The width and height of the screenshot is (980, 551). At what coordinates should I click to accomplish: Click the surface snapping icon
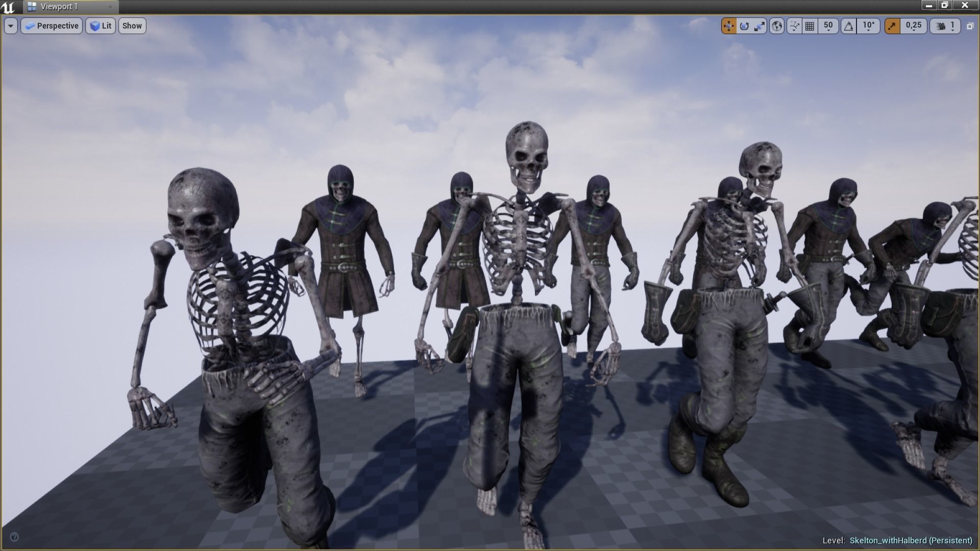click(794, 26)
